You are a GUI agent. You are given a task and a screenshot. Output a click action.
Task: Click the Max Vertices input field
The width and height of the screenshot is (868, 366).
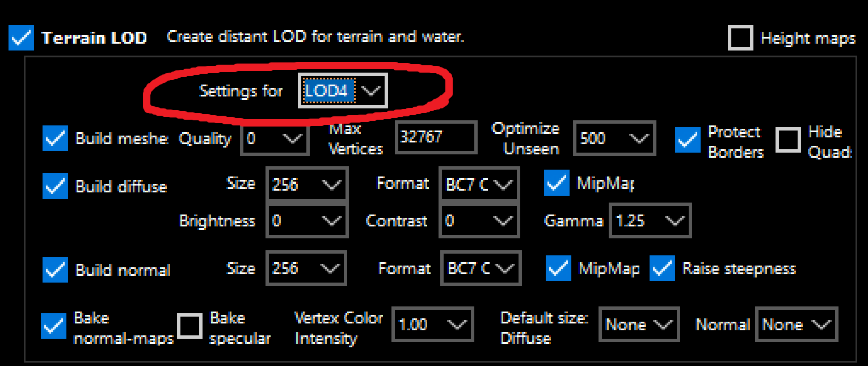click(436, 137)
